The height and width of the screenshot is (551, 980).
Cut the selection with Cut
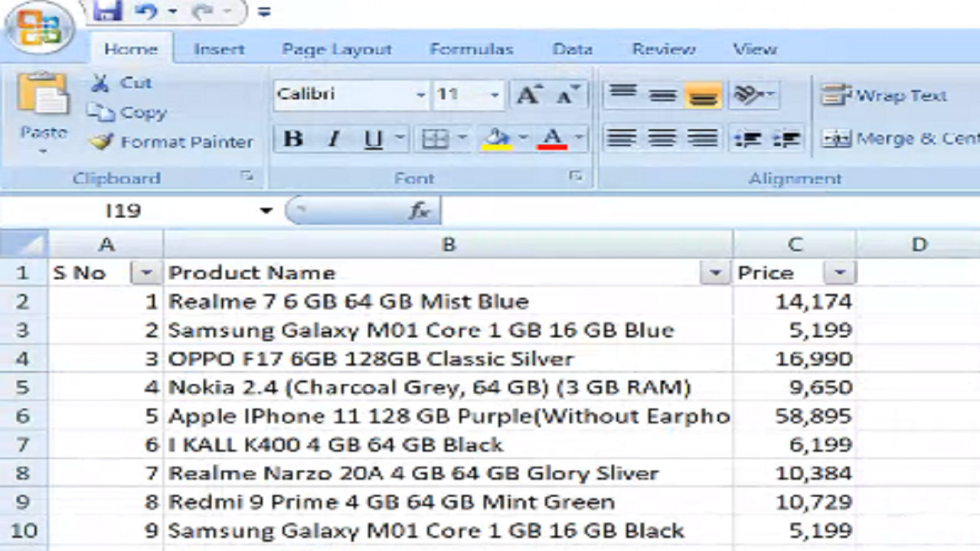point(121,83)
